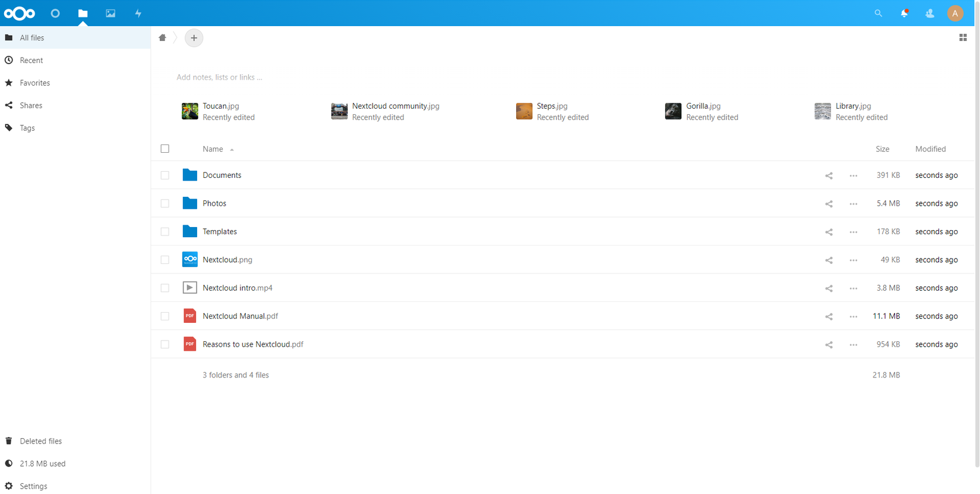Click the Nextcloud logo in the header
Image resolution: width=980 pixels, height=494 pixels.
click(20, 13)
